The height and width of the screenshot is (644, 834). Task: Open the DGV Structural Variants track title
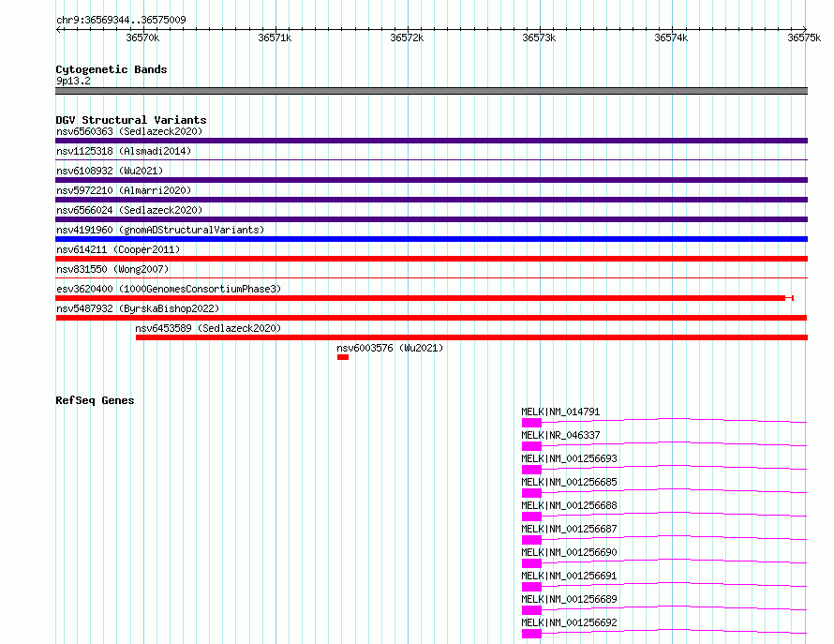click(131, 120)
